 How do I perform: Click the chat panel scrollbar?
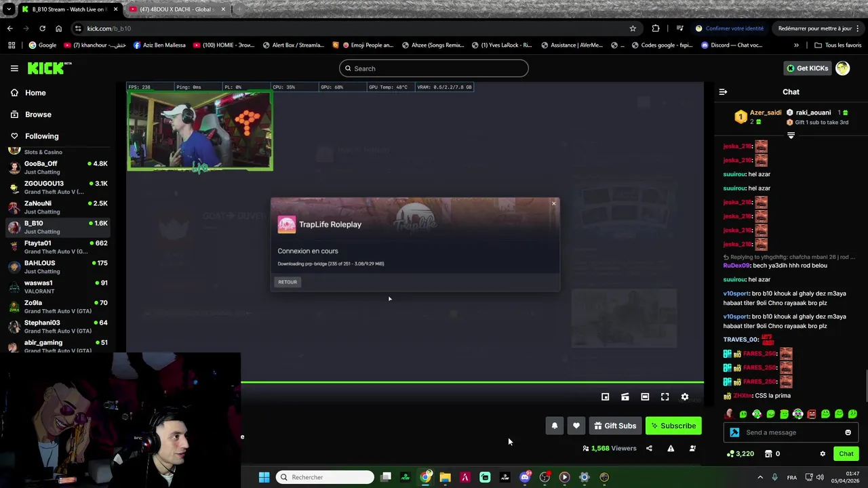(865, 386)
